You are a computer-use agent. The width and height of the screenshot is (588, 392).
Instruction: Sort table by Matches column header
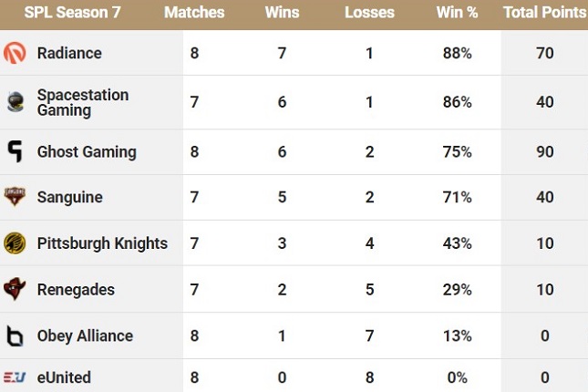(x=194, y=13)
